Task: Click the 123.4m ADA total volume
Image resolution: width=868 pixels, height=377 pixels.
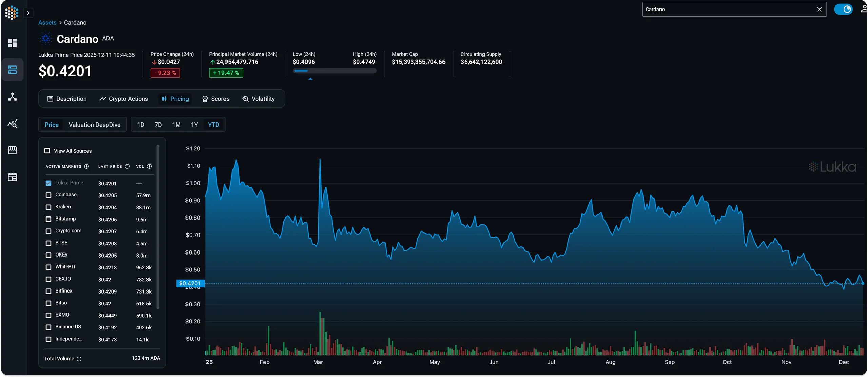Action: click(x=146, y=358)
